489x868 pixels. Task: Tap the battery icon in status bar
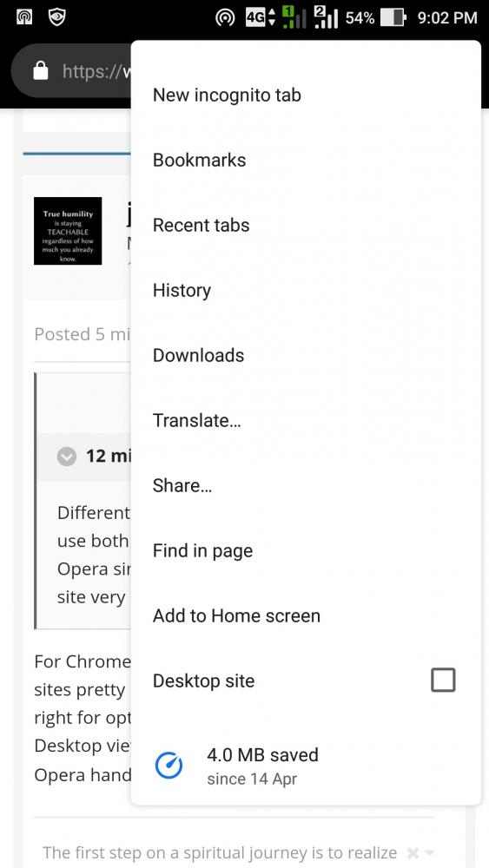coord(393,17)
